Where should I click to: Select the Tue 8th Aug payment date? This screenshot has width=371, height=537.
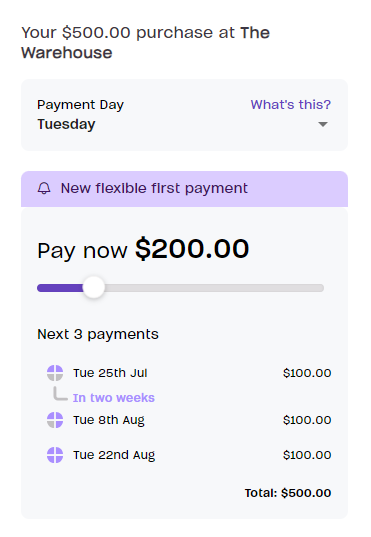(x=109, y=420)
